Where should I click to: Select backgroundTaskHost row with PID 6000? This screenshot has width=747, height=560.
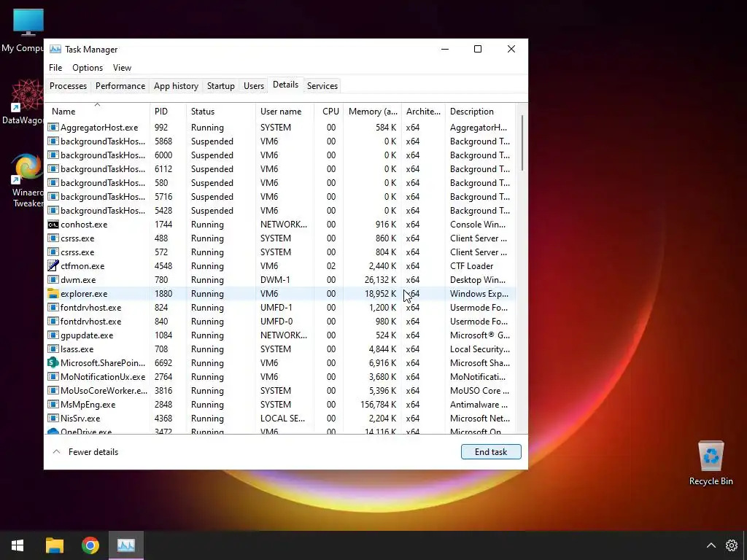[281, 155]
